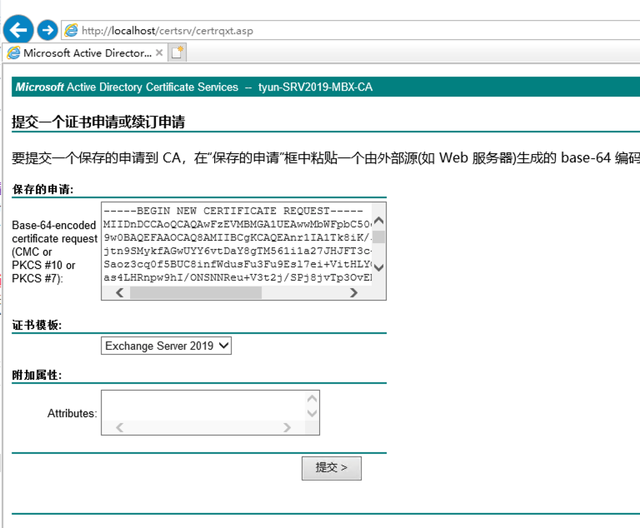Image resolution: width=640 pixels, height=528 pixels.
Task: Click the IE favicon on the tab
Action: click(13, 53)
